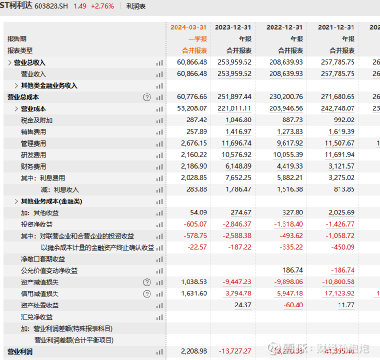The image size is (380, 360).
Task: Open chart icon for 其他业务成本(金融类) row
Action: tap(160, 201)
